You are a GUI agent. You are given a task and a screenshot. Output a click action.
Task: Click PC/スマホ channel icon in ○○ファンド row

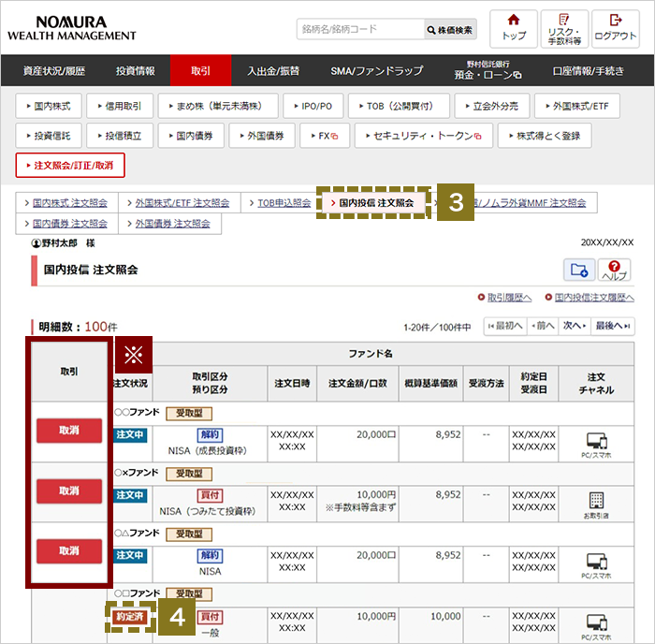point(596,445)
